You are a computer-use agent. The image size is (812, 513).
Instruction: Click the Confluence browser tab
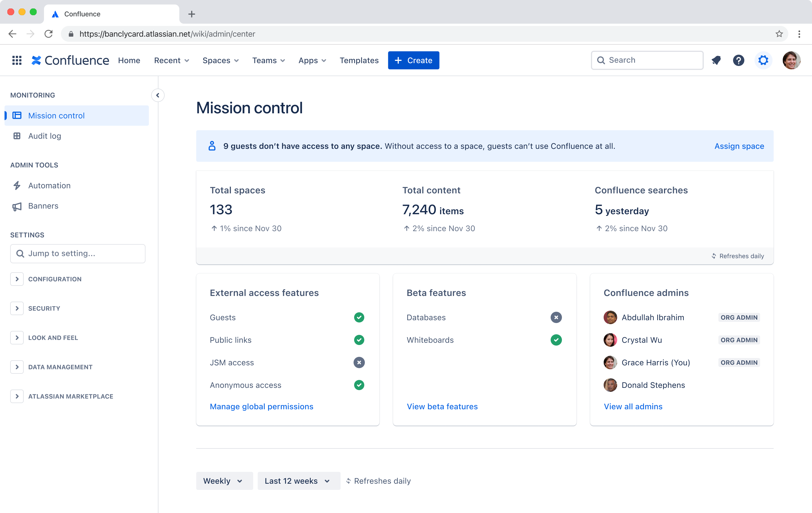tap(111, 14)
